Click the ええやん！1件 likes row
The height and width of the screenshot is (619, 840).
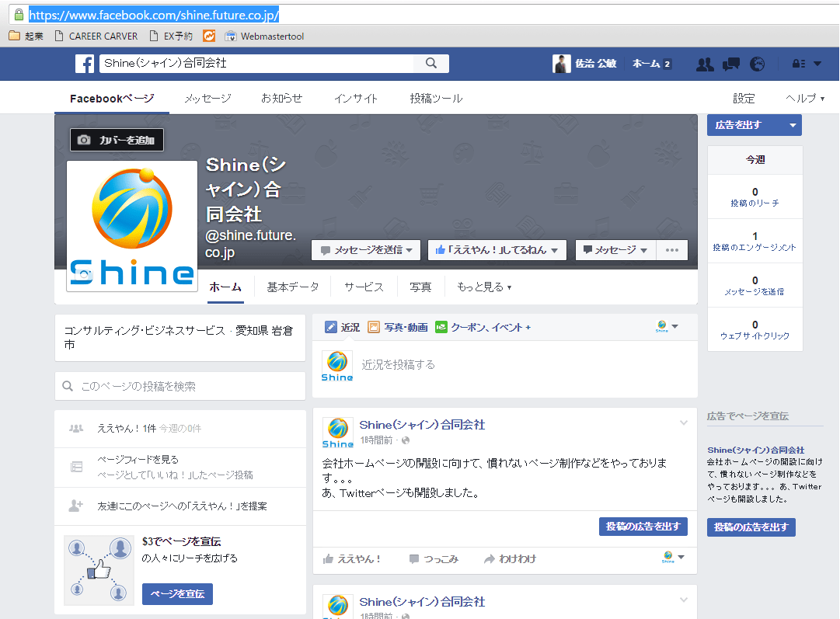click(x=180, y=429)
